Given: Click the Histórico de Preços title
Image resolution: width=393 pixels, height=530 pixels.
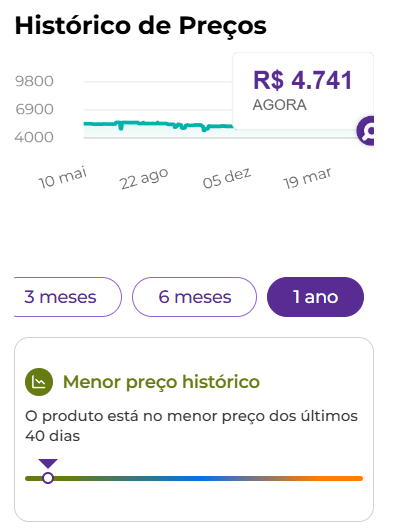Looking at the screenshot, I should pos(141,26).
